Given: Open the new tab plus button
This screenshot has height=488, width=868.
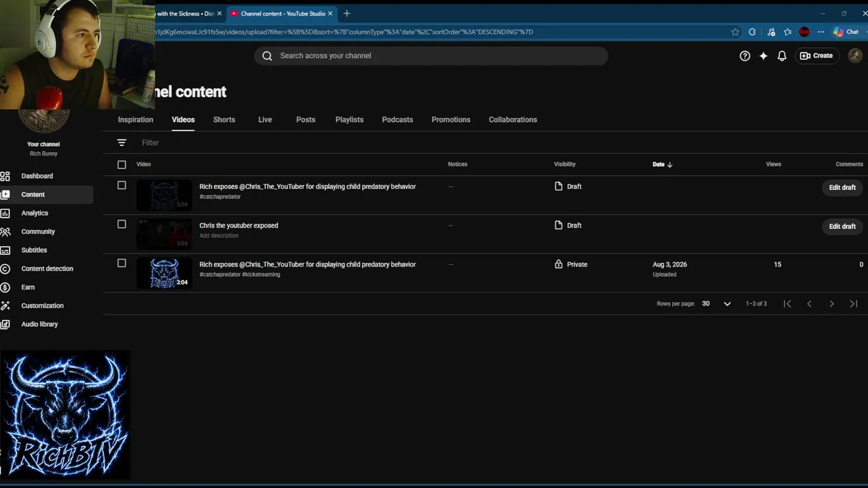Looking at the screenshot, I should (x=347, y=14).
